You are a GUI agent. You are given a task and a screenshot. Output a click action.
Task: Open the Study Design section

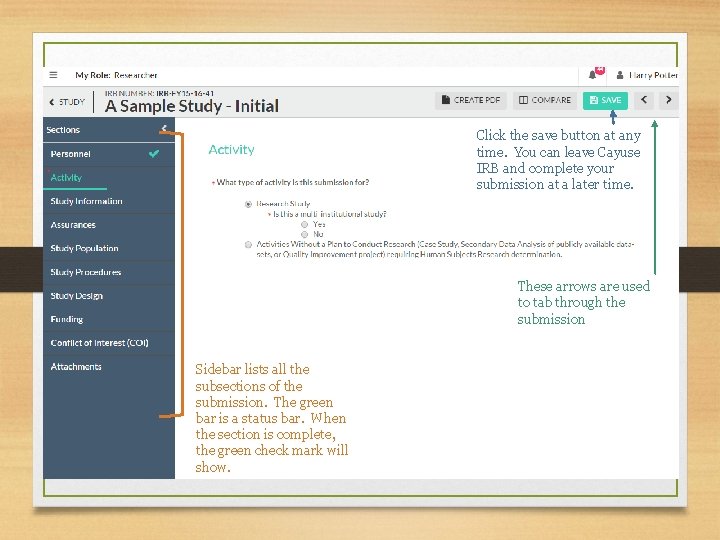pos(109,296)
